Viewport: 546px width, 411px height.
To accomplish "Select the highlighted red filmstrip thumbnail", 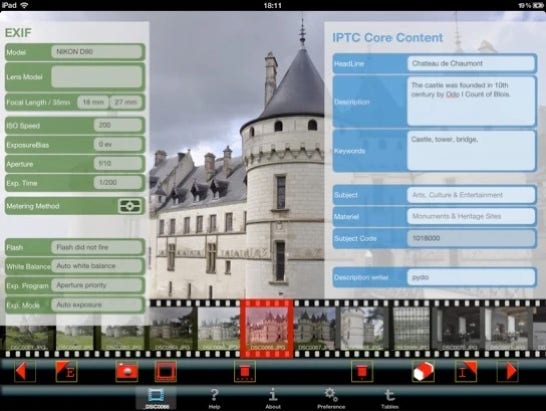I will point(267,328).
